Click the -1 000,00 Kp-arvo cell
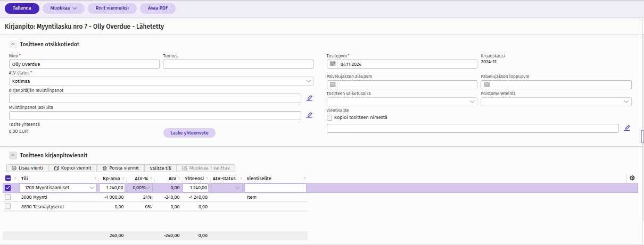The height and width of the screenshot is (245, 644). [113, 197]
